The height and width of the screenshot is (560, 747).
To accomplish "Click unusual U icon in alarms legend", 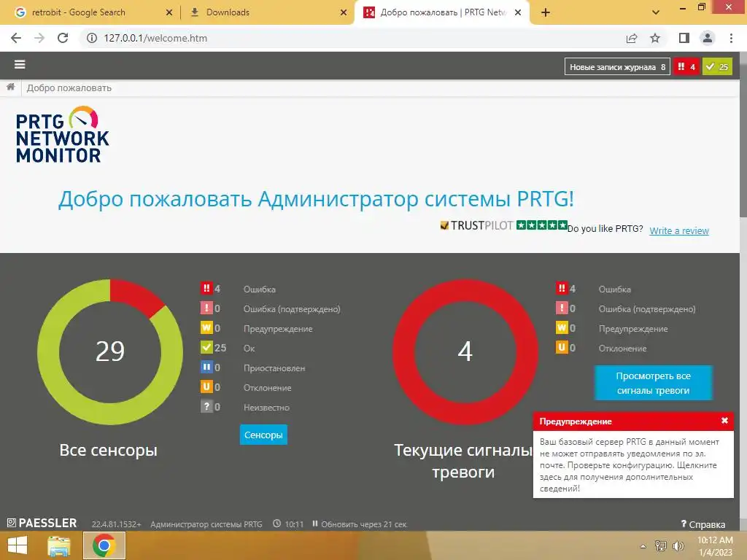I will [x=562, y=347].
